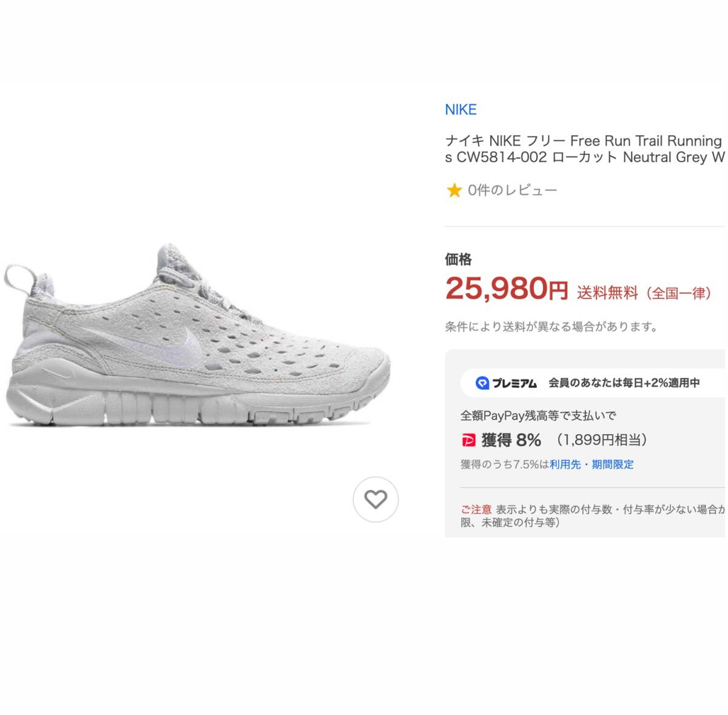The image size is (728, 715).
Task: Click the red ご注意 notice label
Action: tap(476, 510)
